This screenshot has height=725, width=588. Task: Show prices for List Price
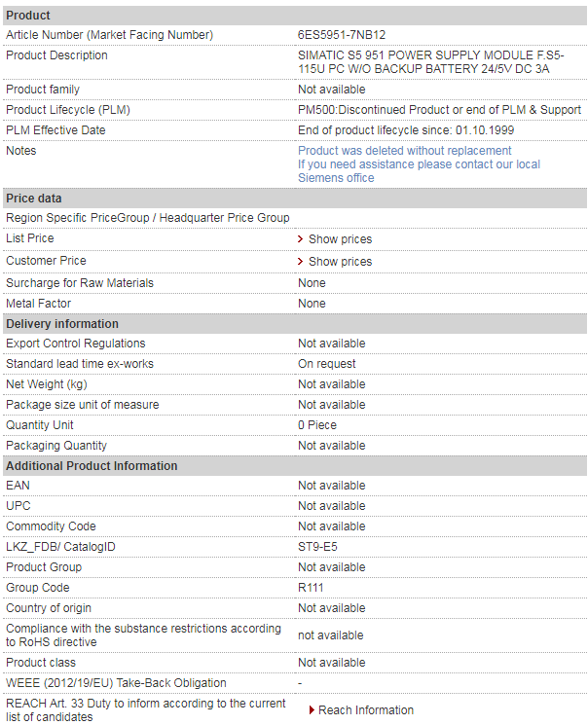tap(340, 239)
